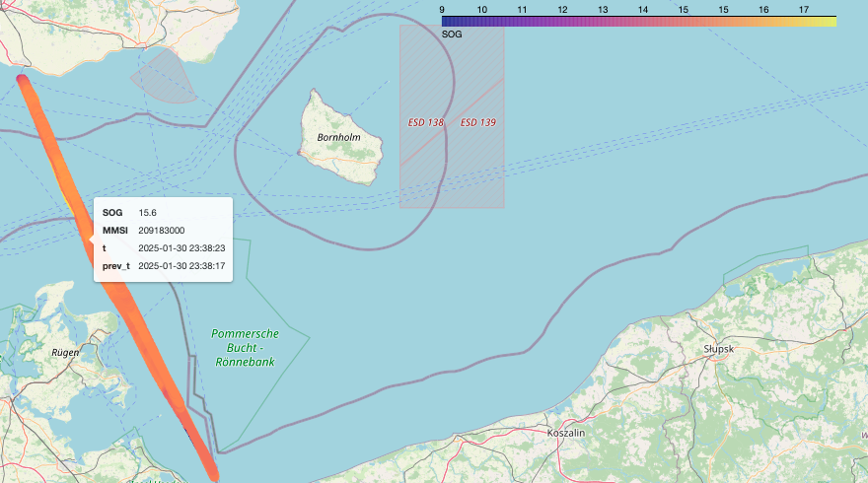The height and width of the screenshot is (483, 868).
Task: Click the vessel track's southern end point
Action: point(214,475)
